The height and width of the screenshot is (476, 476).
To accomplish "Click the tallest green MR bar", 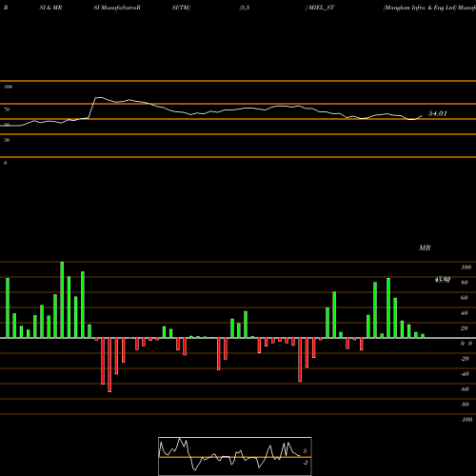I will (x=62, y=300).
